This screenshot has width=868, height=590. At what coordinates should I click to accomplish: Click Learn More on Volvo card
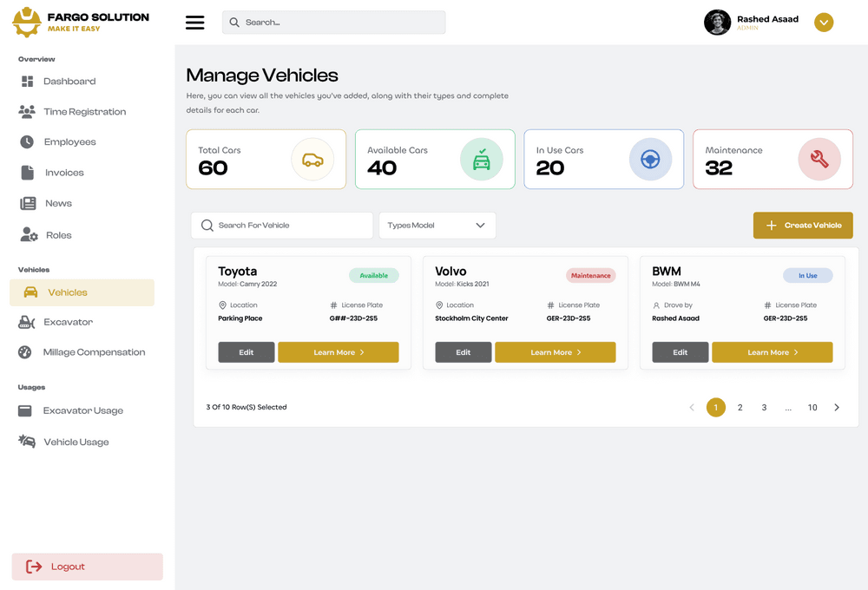tap(555, 352)
